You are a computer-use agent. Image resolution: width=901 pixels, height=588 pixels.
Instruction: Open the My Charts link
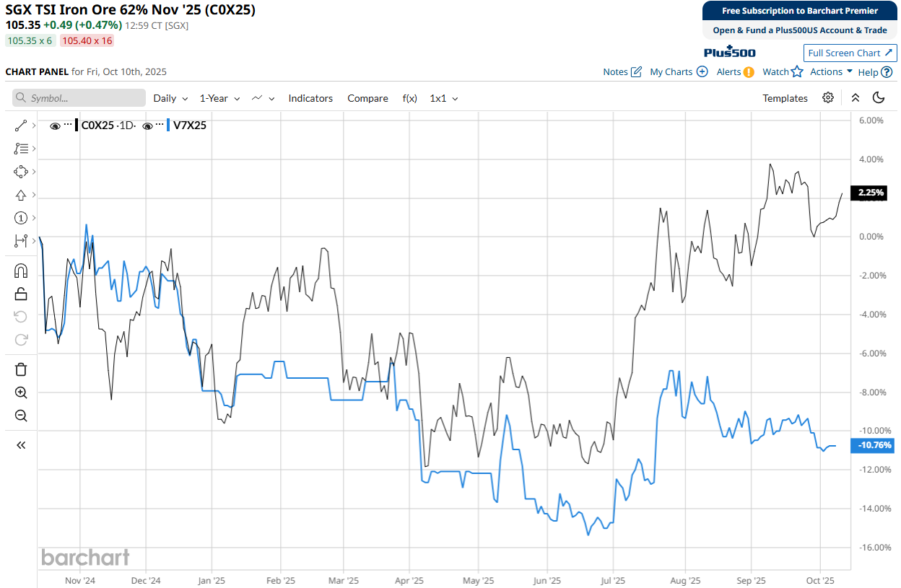(x=678, y=71)
